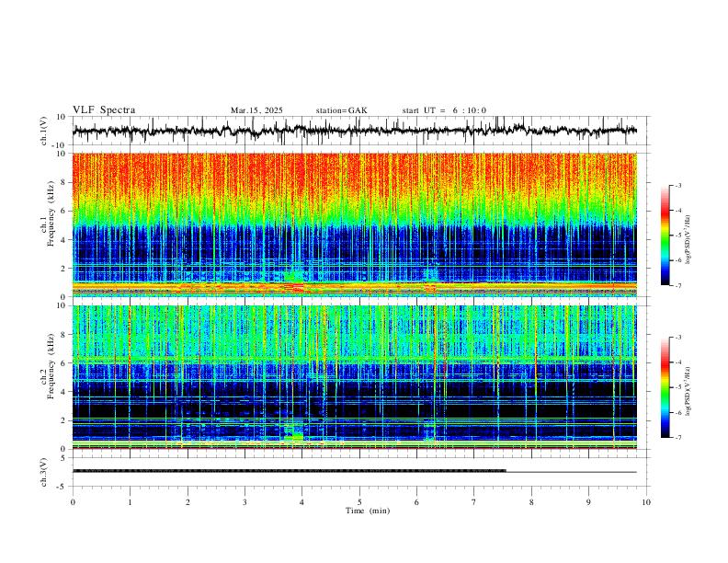Image resolution: width=728 pixels, height=563 pixels.
Task: Click the "Time (min)" axis title
Action: click(368, 511)
